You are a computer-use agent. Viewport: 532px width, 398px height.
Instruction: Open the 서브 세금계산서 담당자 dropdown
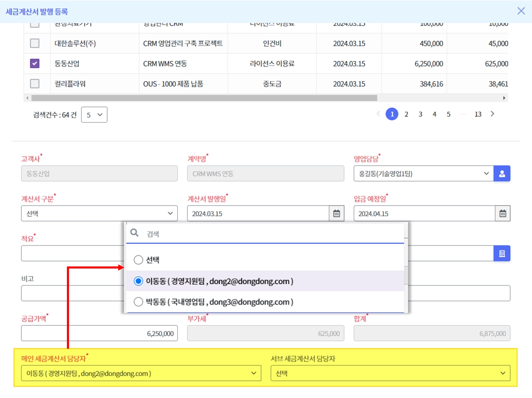pos(390,373)
